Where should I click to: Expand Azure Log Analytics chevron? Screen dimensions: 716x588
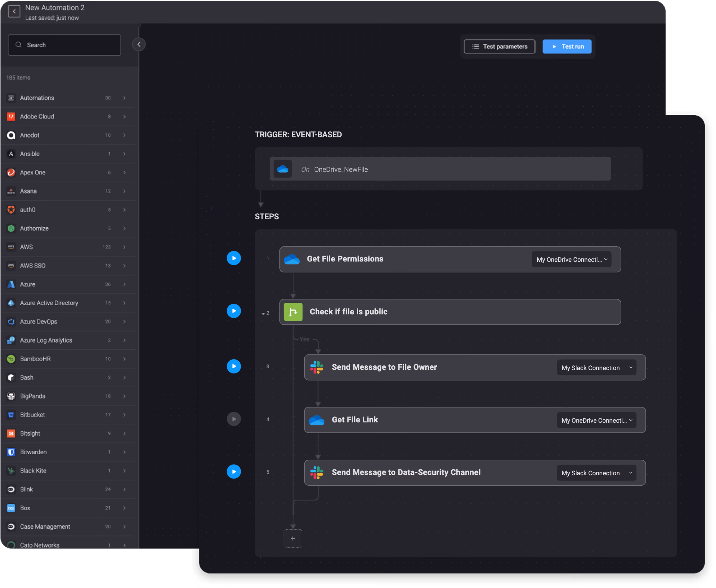click(x=125, y=340)
